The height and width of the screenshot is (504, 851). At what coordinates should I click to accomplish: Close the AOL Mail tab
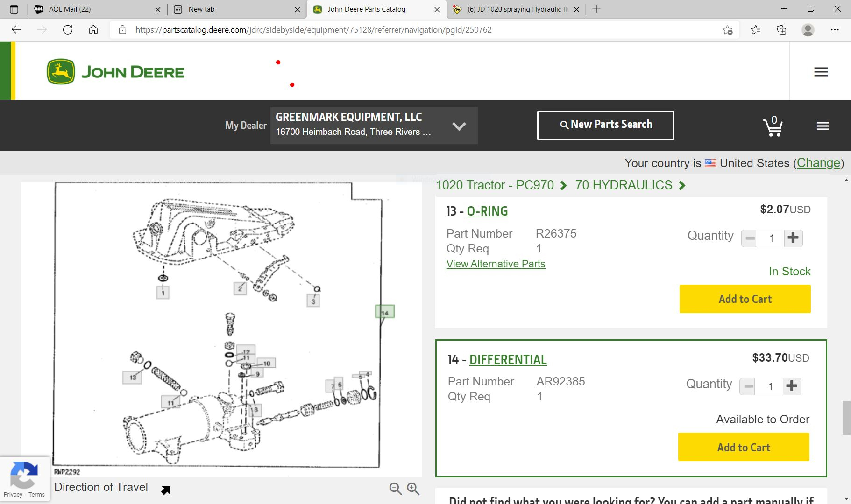tap(158, 9)
